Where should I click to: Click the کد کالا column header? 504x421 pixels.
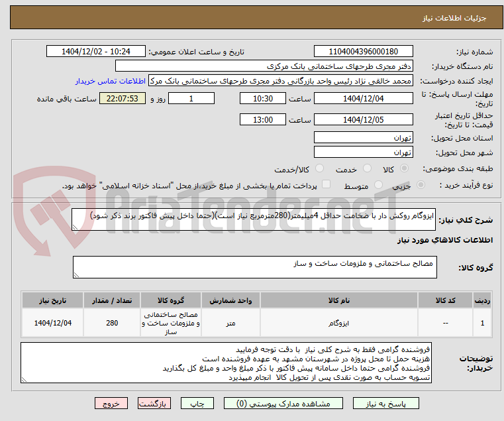(445, 300)
